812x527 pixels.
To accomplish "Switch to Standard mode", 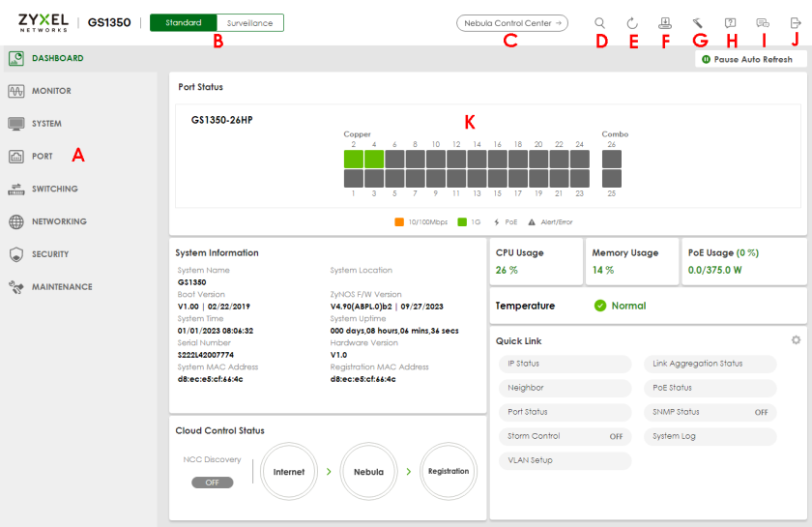I will 184,23.
